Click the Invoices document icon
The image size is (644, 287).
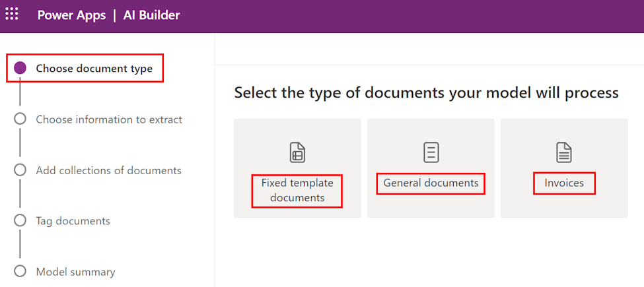564,153
